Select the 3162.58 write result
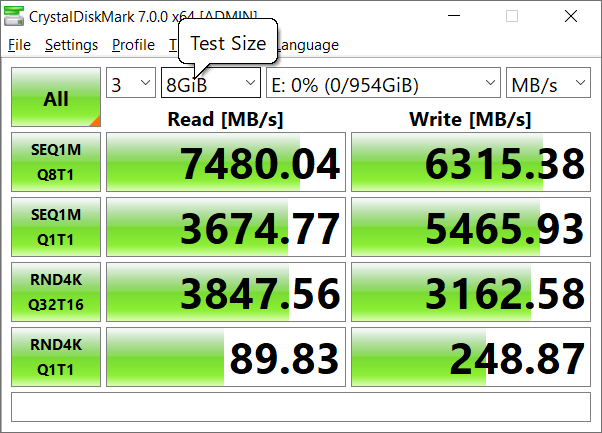This screenshot has width=602, height=433. coord(471,292)
